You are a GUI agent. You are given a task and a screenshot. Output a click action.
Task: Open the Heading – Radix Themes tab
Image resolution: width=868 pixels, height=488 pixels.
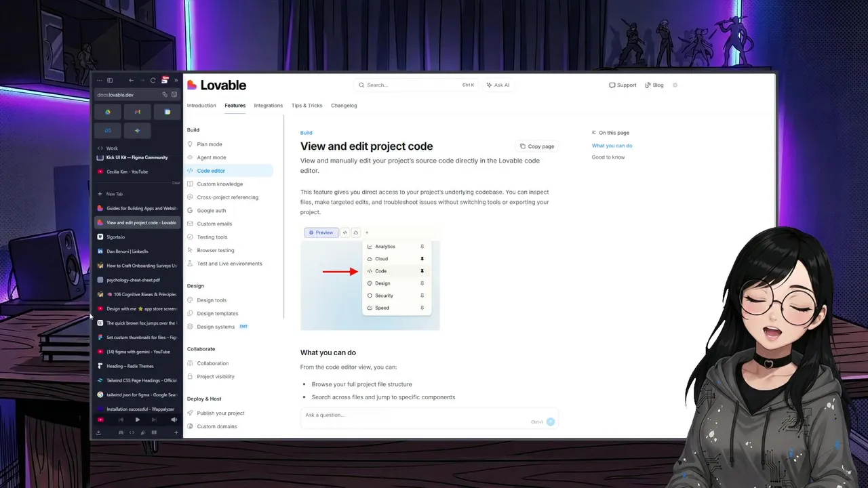click(x=138, y=366)
